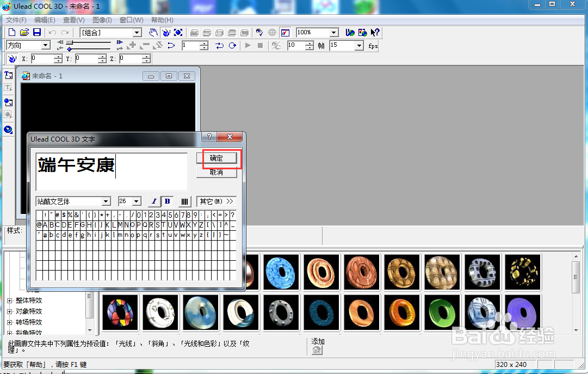This screenshot has width=588, height=374.
Task: Select the purple ring texture thumbnail
Action: click(x=523, y=312)
